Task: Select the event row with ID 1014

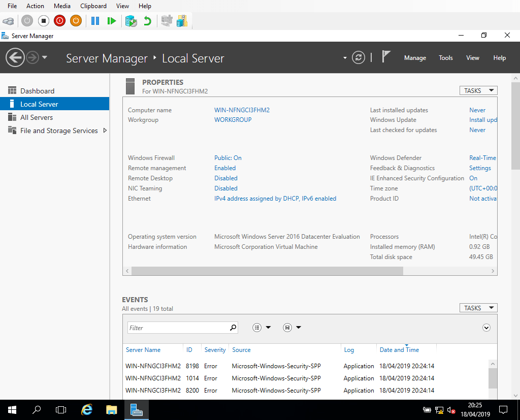Action: [x=306, y=378]
